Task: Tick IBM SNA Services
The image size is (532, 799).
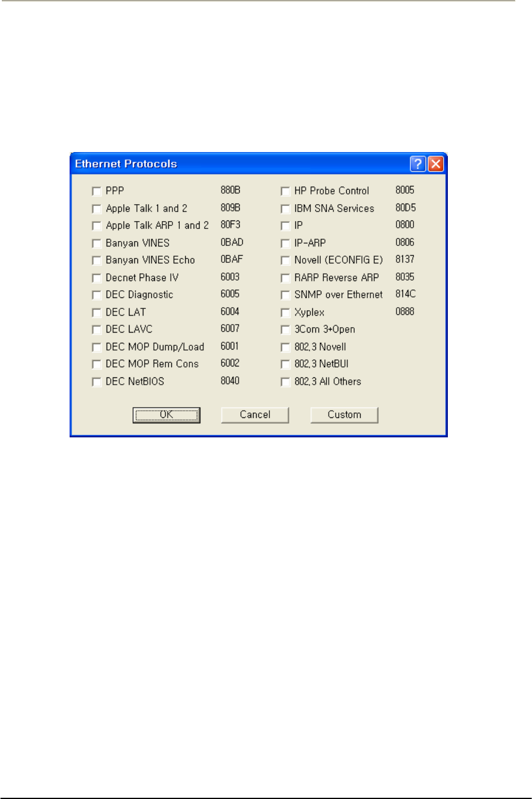Action: pos(284,209)
